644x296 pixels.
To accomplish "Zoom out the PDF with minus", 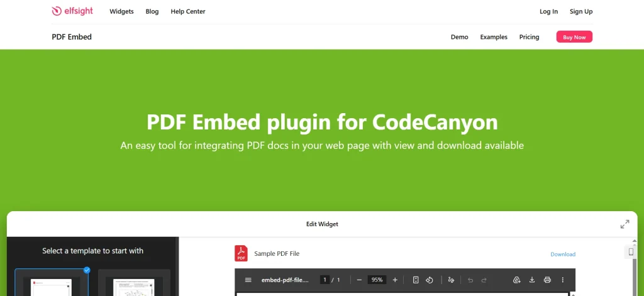I will tap(359, 280).
